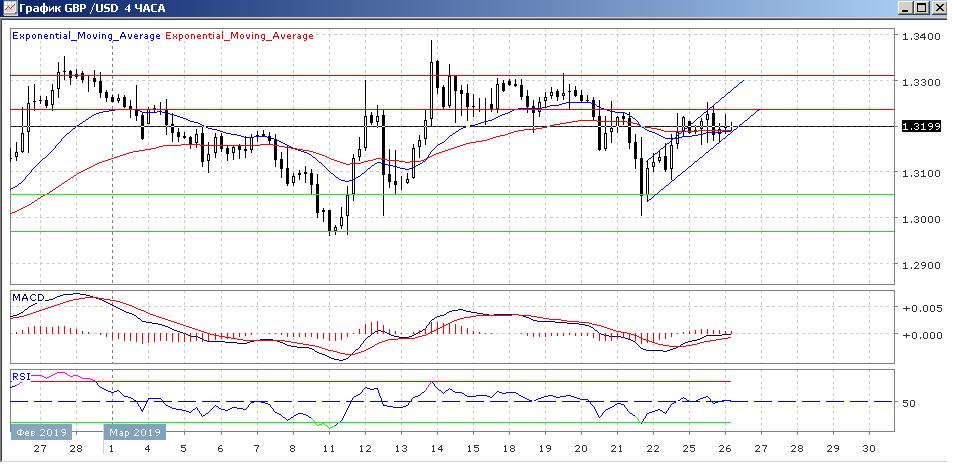Click date 30 on the time axis
The height and width of the screenshot is (469, 957).
tap(871, 449)
